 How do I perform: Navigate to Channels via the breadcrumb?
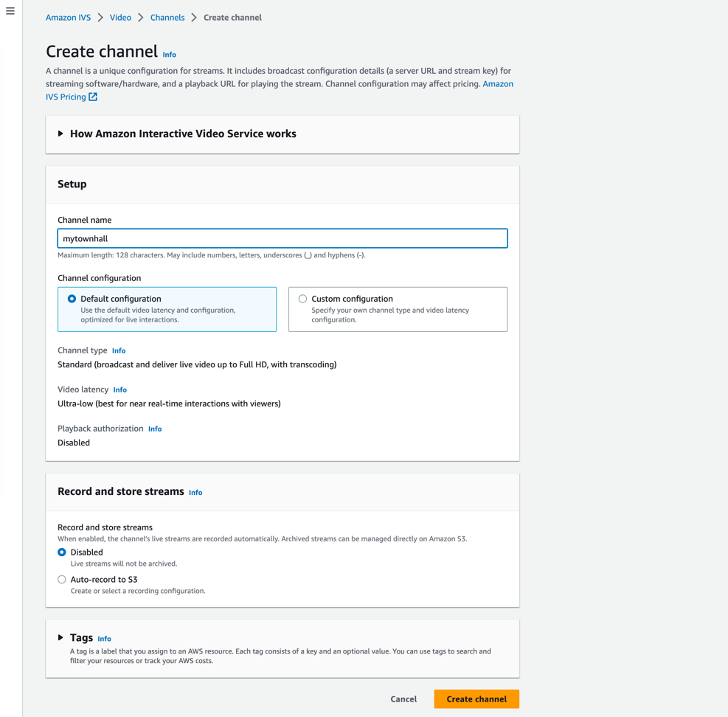[x=167, y=17]
